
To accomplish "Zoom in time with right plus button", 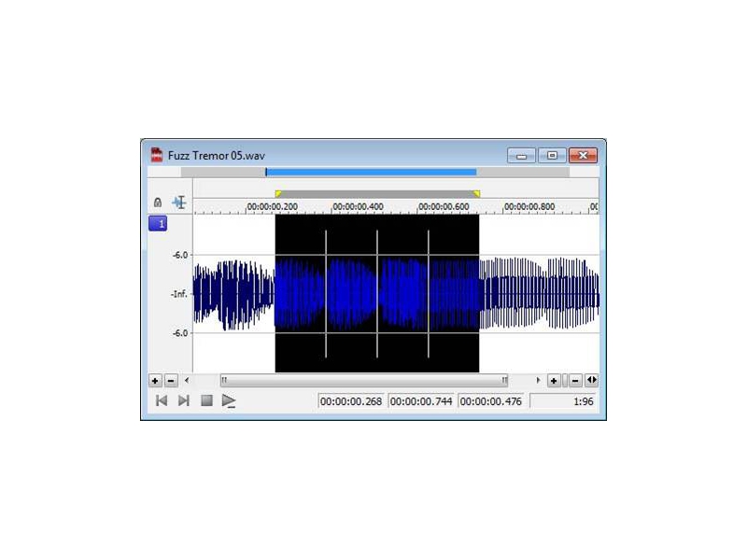I will [x=554, y=381].
